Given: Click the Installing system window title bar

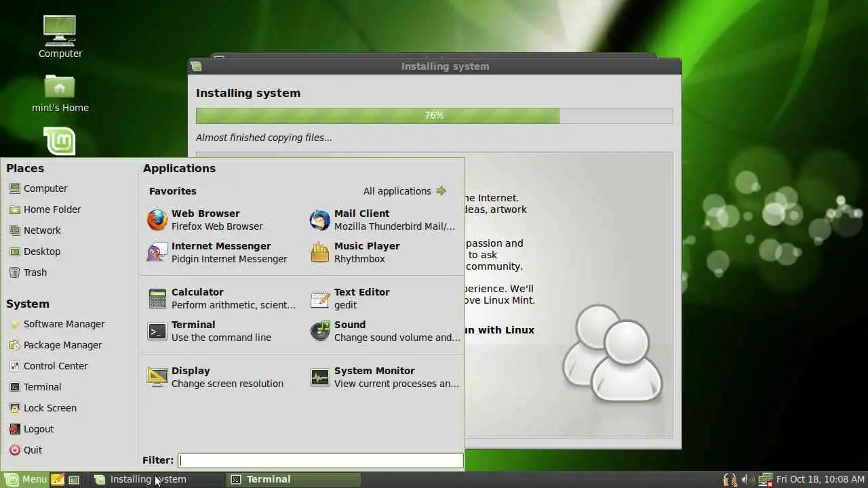Looking at the screenshot, I should (435, 66).
